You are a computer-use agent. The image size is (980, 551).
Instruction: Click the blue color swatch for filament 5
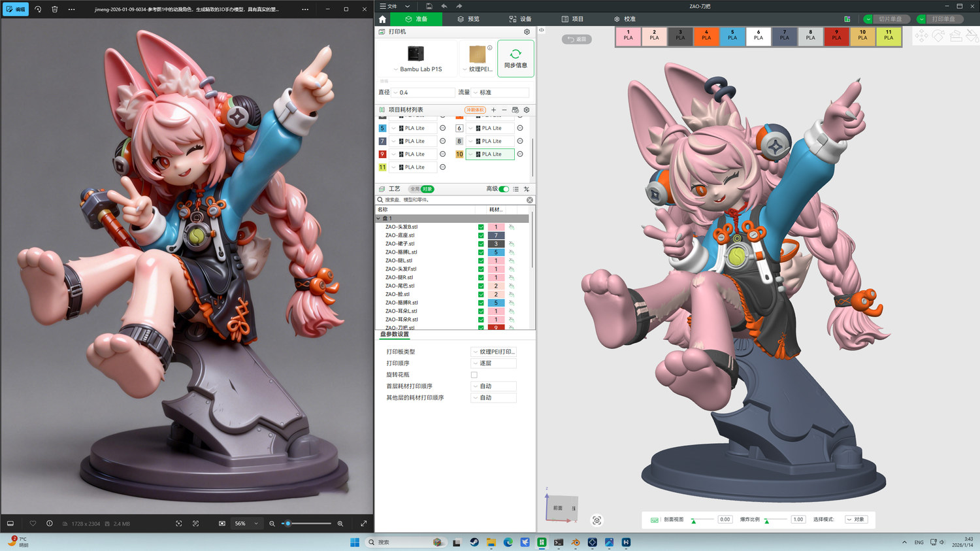[382, 128]
